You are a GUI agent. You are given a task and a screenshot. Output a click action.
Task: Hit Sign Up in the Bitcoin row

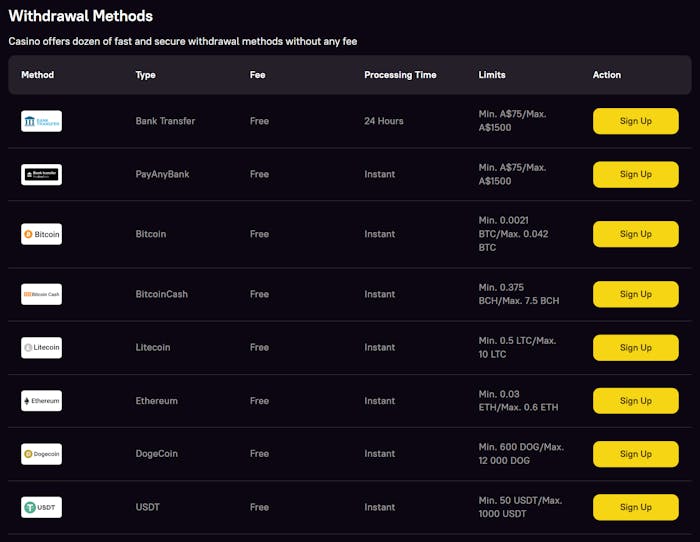coord(635,234)
